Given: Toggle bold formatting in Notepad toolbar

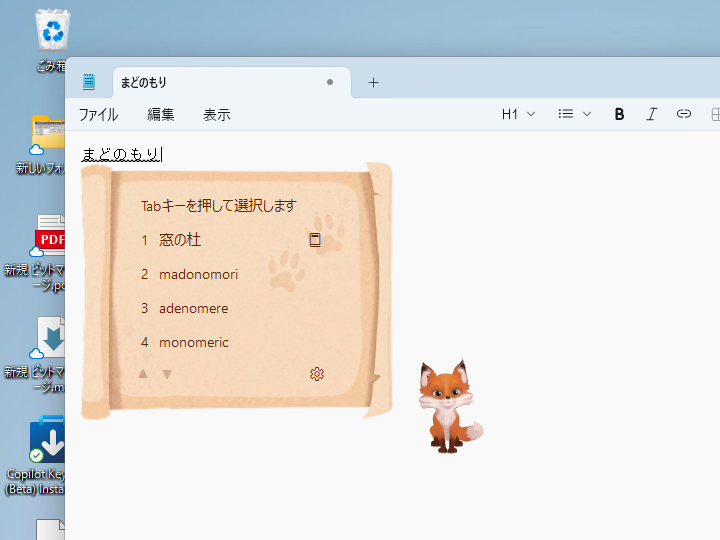Looking at the screenshot, I should click(x=619, y=114).
